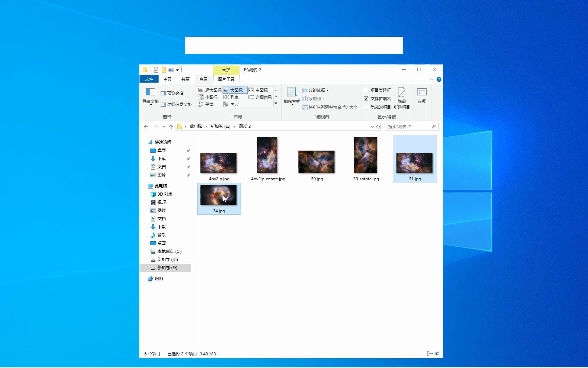
Task: Open pinned Downloads (下载) under Quick access
Action: pos(161,159)
